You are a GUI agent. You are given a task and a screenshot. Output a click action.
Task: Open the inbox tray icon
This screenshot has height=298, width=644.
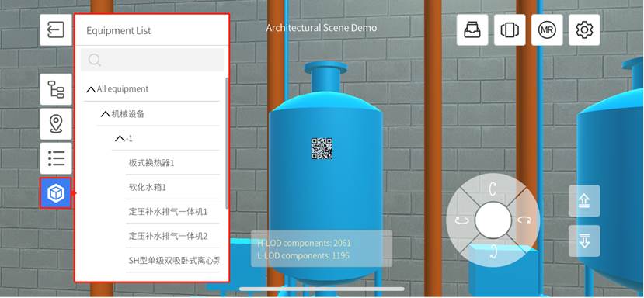pos(472,30)
